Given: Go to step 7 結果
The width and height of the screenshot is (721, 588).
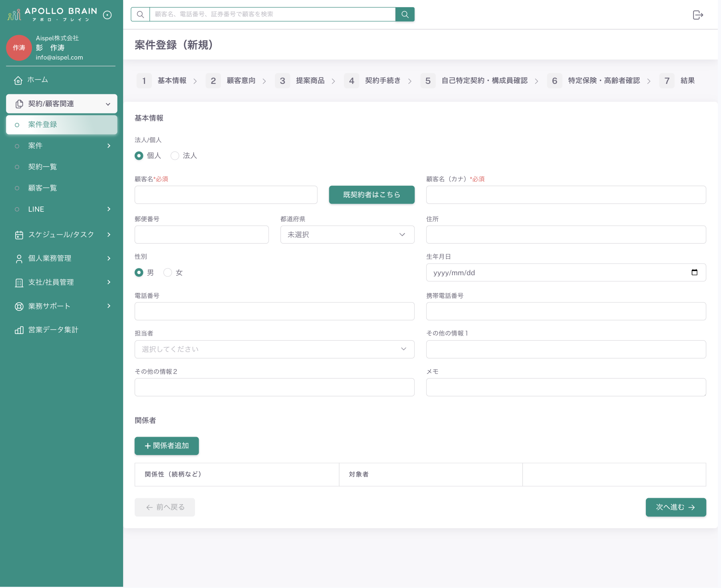Looking at the screenshot, I should point(677,81).
